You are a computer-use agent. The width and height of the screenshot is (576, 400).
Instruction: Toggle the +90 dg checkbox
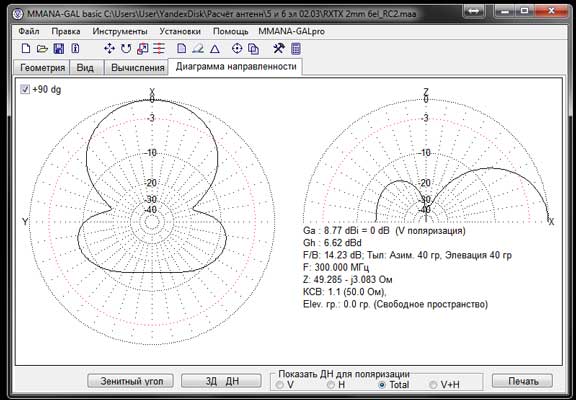pos(25,89)
